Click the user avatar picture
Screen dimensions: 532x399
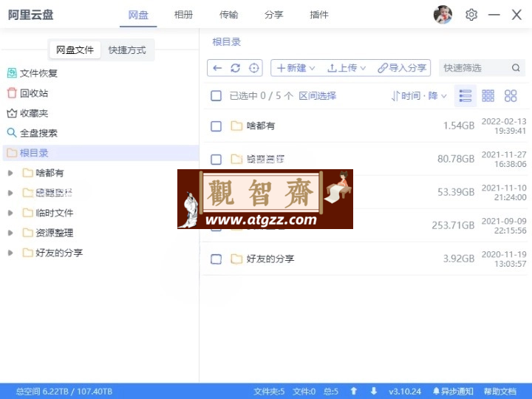pyautogui.click(x=443, y=15)
